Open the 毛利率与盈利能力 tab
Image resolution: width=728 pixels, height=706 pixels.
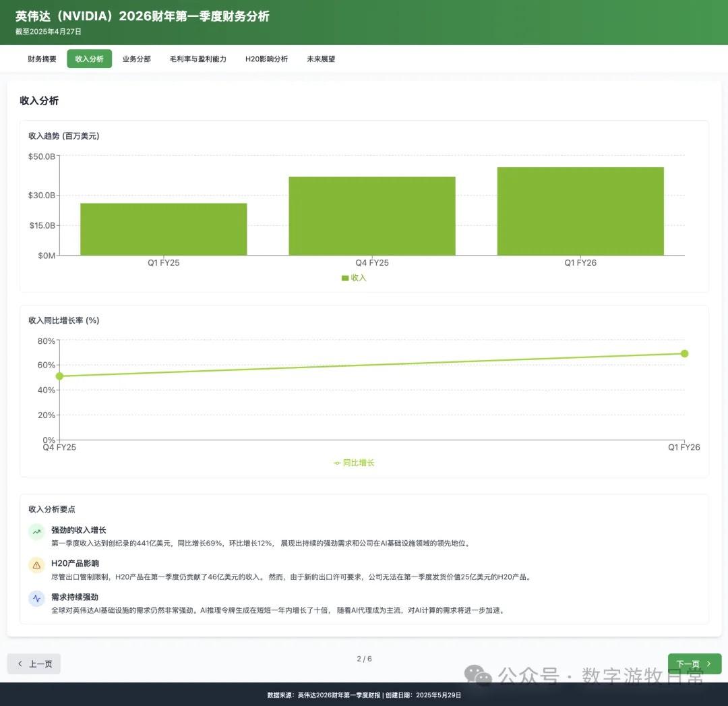pos(198,59)
